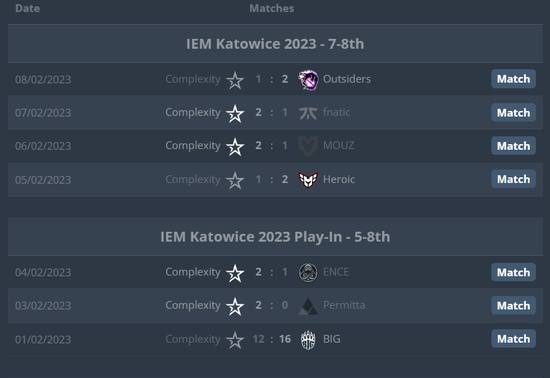Open Match for Complexity vs Heroic

tap(513, 179)
